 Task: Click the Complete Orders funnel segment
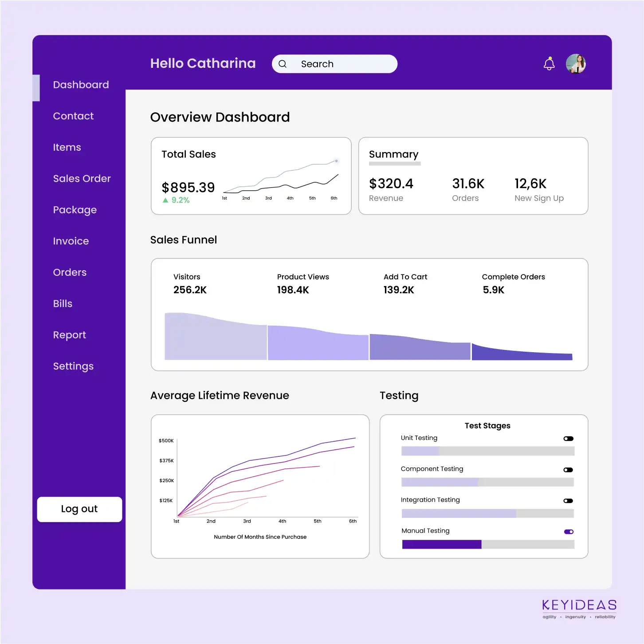(522, 353)
